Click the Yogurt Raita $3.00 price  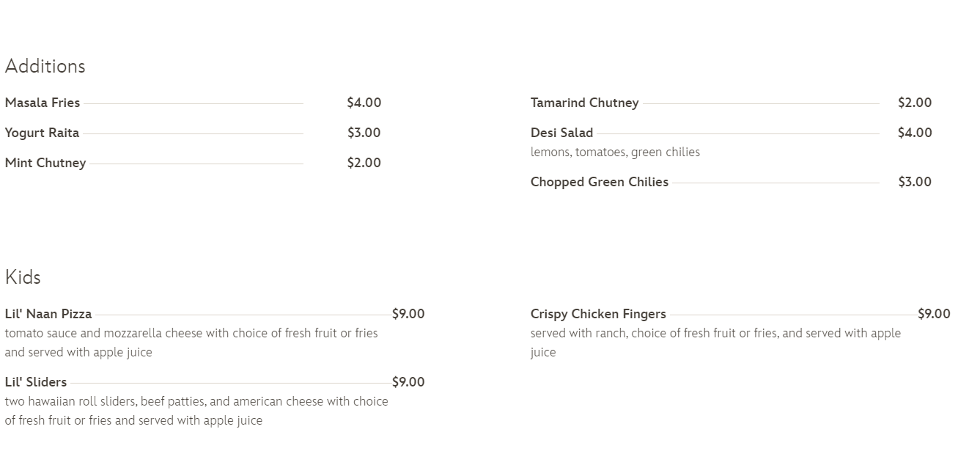tap(364, 133)
